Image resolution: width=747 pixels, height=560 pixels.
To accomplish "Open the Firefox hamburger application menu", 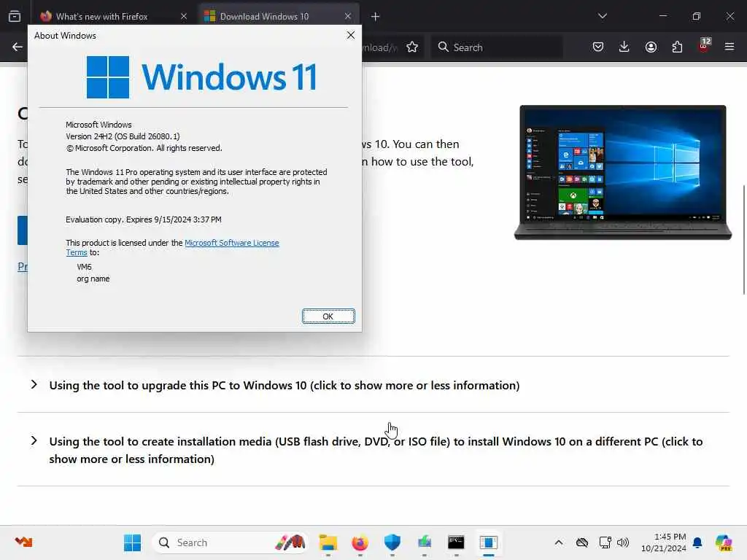I will (729, 47).
